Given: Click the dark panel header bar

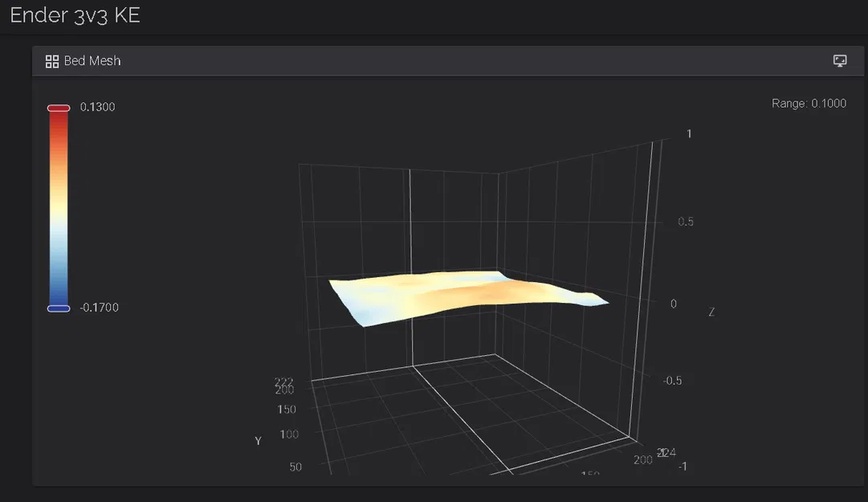Looking at the screenshot, I should coord(442,60).
